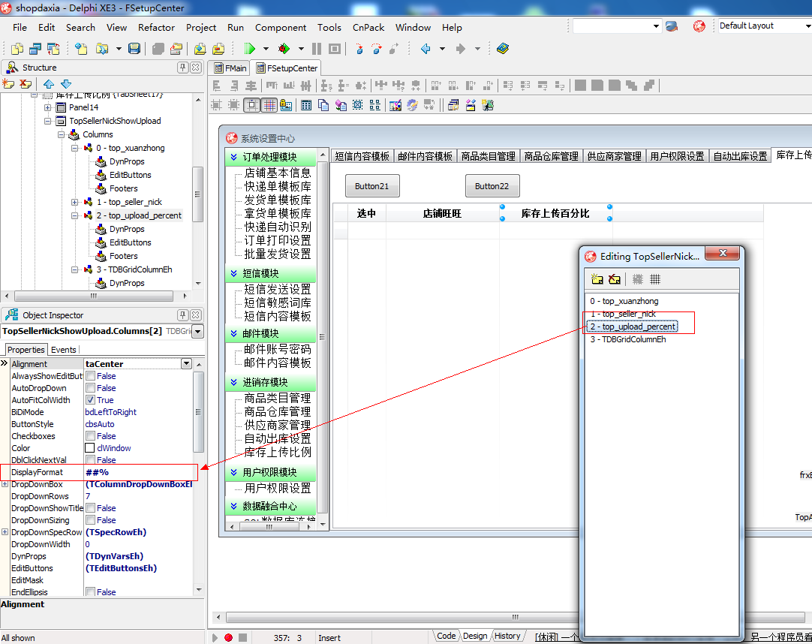Open Object Inspector component selector dropdown
This screenshot has width=812, height=644.
[x=198, y=332]
